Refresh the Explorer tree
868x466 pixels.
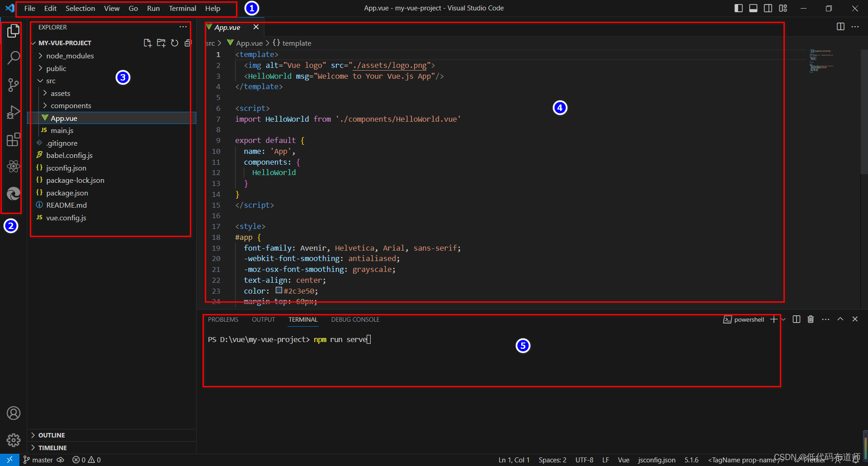click(x=175, y=43)
